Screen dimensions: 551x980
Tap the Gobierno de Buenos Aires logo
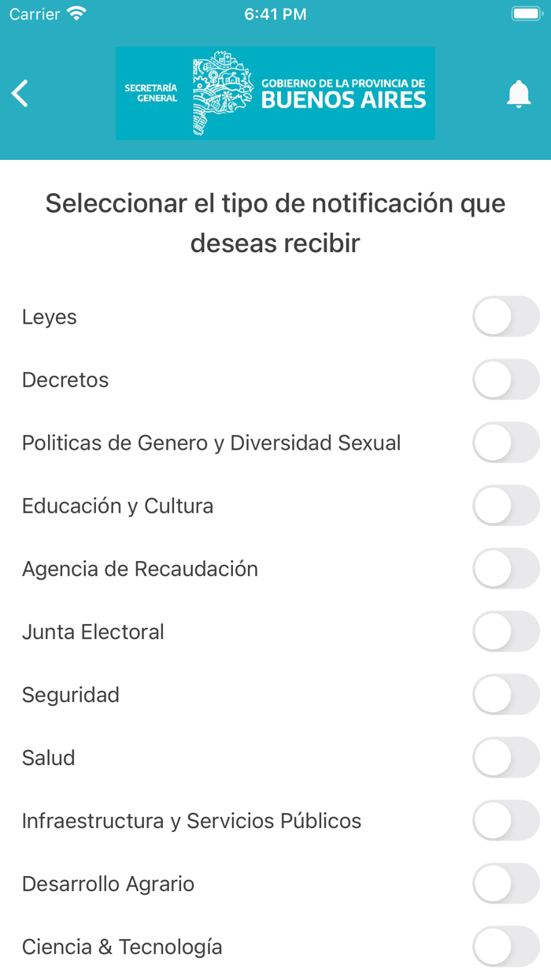click(x=275, y=92)
